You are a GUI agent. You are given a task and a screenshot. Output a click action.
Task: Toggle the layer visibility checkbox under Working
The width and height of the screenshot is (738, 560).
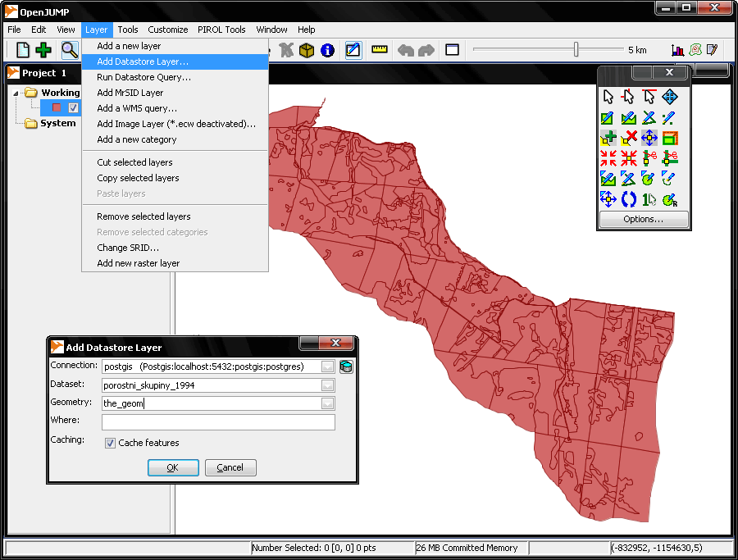(74, 107)
